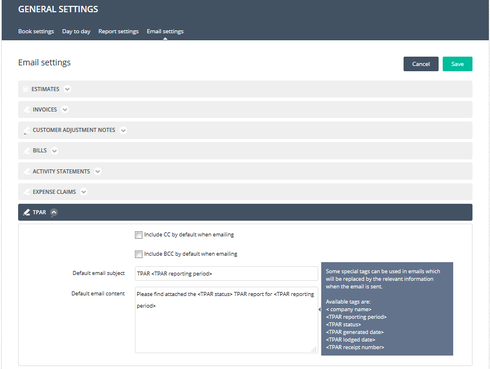This screenshot has height=369, width=490.
Task: Click the EXPENSE CLAIMS heading text
Action: (54, 192)
